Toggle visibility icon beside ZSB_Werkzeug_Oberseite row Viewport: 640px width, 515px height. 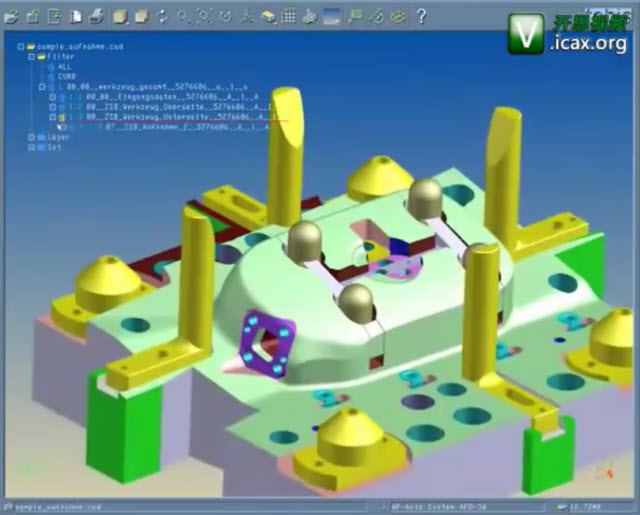62,107
